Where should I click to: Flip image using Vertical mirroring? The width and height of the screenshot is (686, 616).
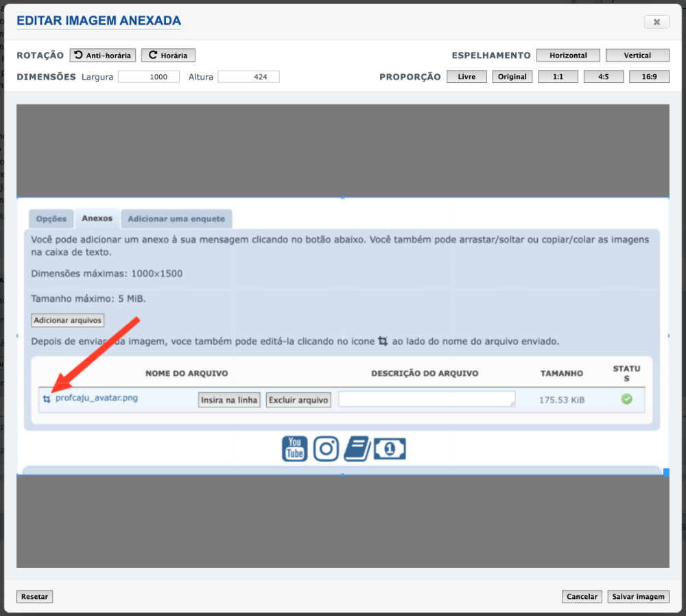[x=637, y=56]
